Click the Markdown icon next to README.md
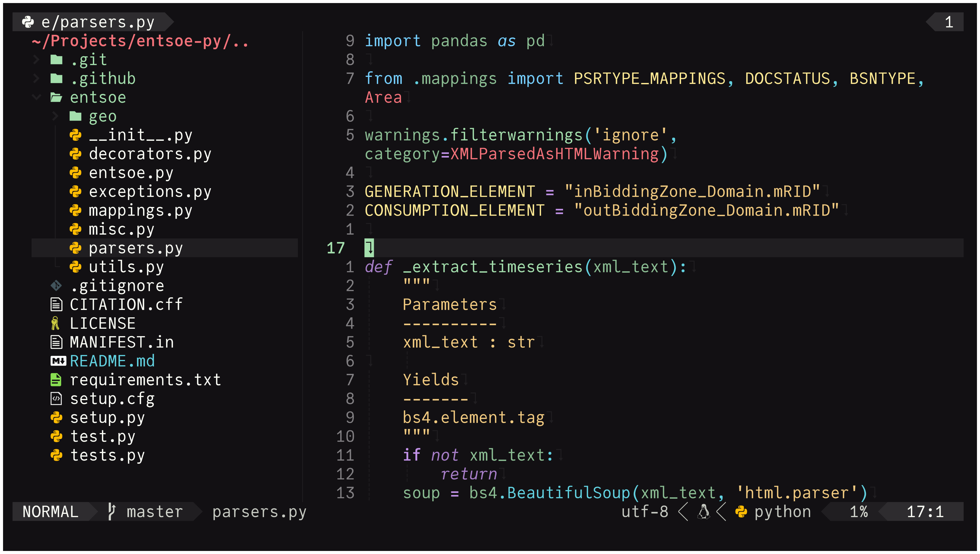 [x=58, y=361]
